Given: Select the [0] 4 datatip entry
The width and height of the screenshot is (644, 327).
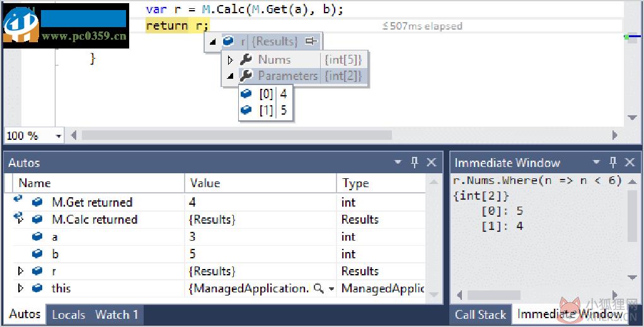Looking at the screenshot, I should 265,94.
